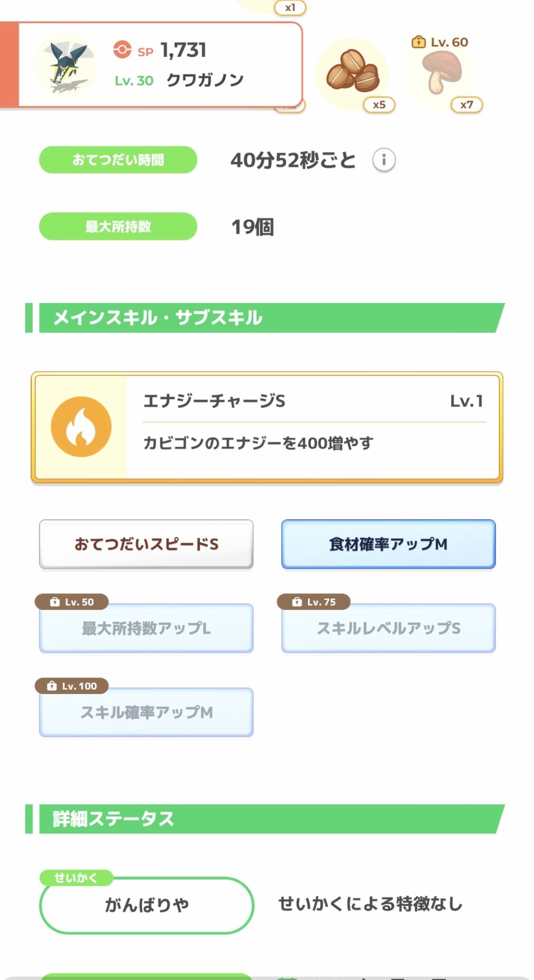Tap the Poké Ball SP icon

pyautogui.click(x=122, y=49)
